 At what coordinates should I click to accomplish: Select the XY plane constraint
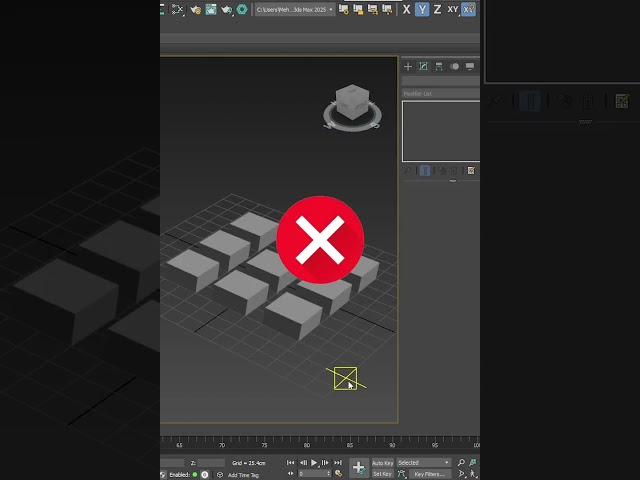point(453,9)
